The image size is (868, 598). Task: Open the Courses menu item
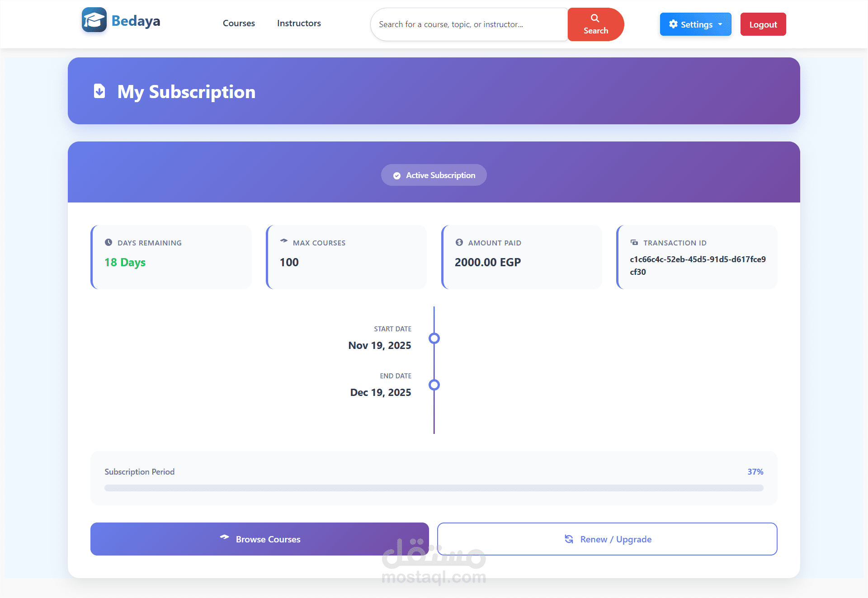click(239, 23)
